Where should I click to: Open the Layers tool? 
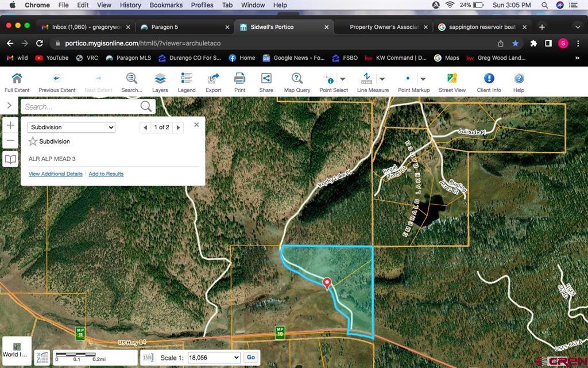tap(160, 79)
